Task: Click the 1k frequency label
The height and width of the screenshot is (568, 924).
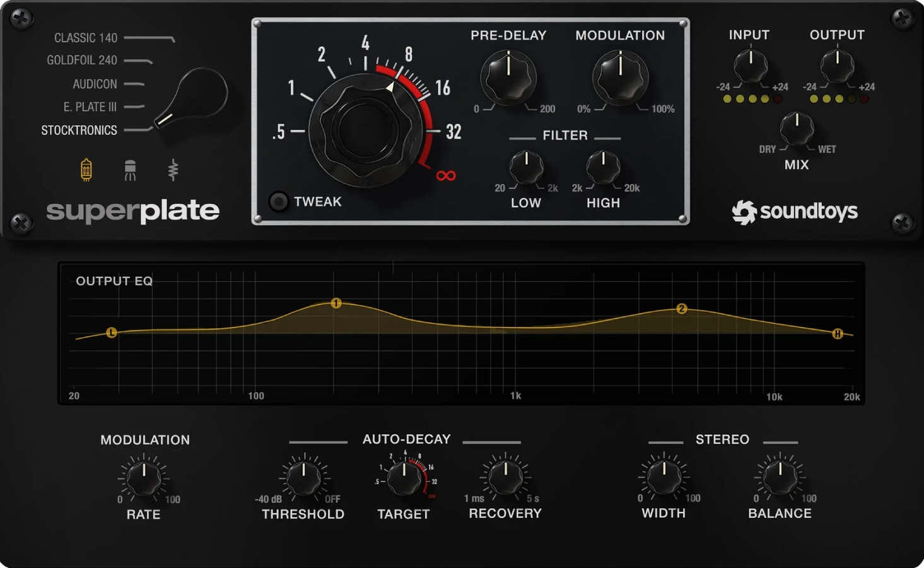Action: (516, 396)
